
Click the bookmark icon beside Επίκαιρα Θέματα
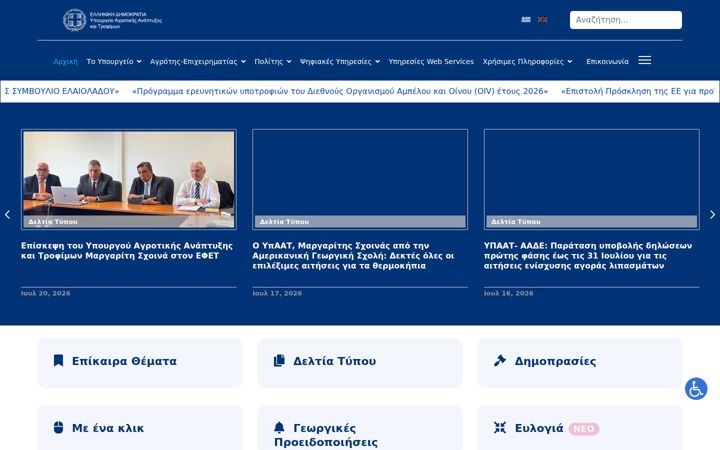click(58, 360)
